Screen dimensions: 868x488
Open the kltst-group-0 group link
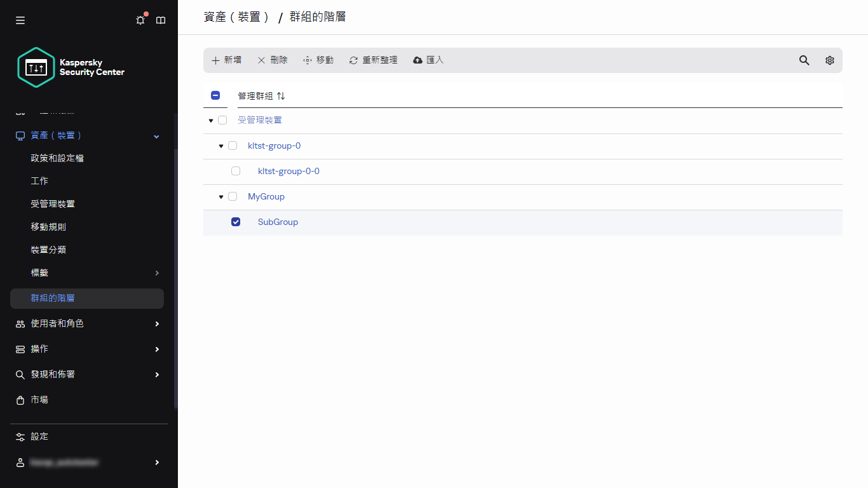pos(274,146)
